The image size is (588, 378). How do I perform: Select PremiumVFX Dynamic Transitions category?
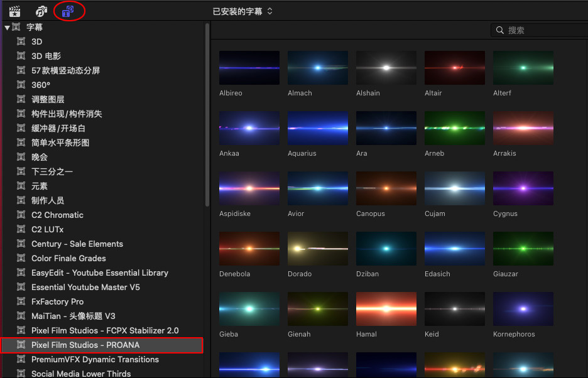(x=103, y=359)
